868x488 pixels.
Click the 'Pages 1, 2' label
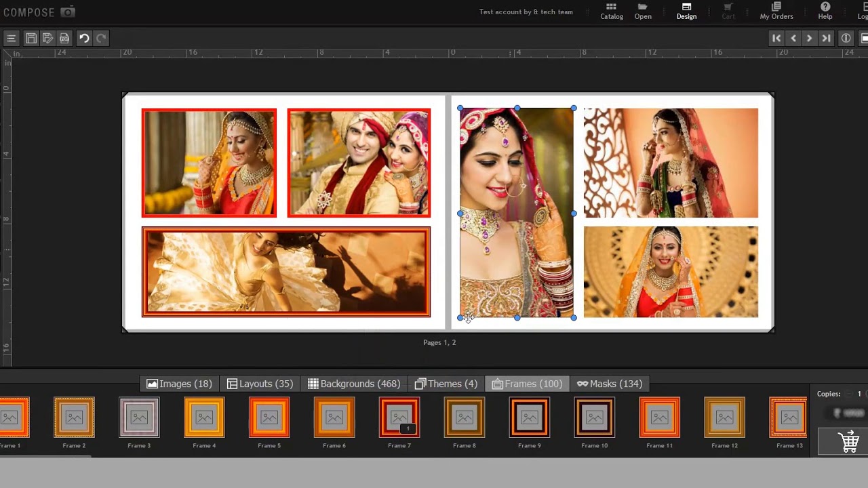[x=439, y=342]
